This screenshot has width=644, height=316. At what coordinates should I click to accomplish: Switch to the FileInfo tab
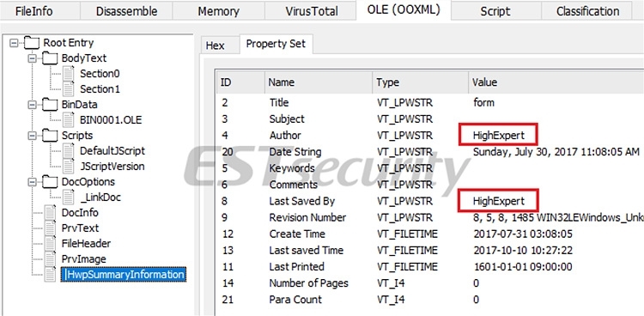click(x=34, y=11)
